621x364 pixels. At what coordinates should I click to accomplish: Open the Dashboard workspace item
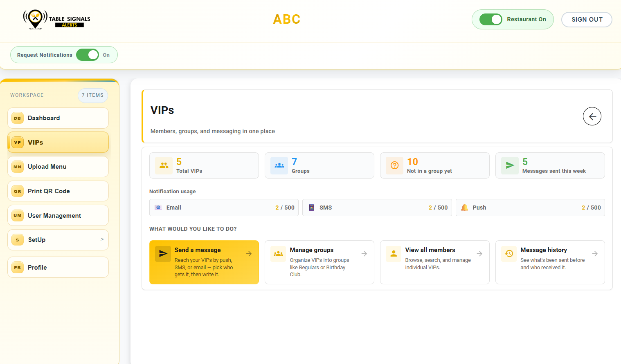click(58, 118)
